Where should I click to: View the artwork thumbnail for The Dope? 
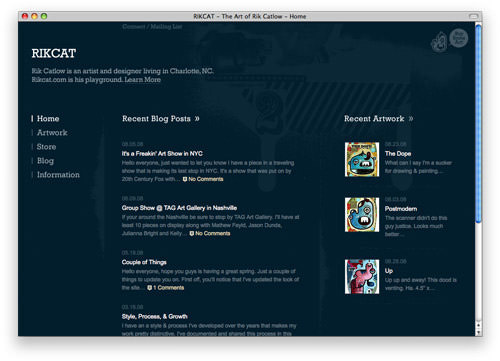coord(362,160)
